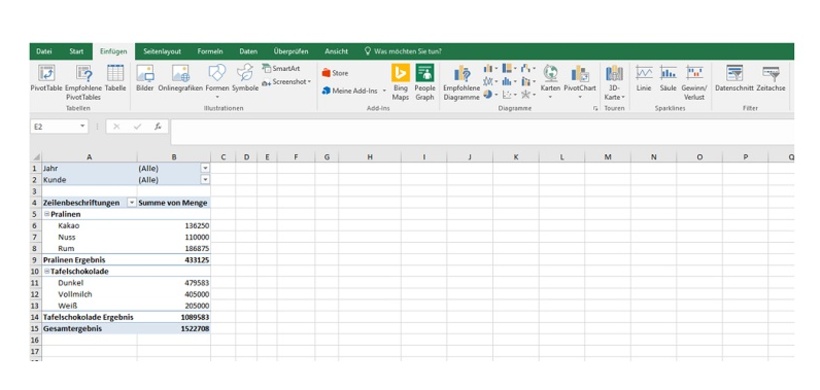This screenshot has height=390, width=820.
Task: Open the Jahr filter dropdown
Action: tap(205, 168)
